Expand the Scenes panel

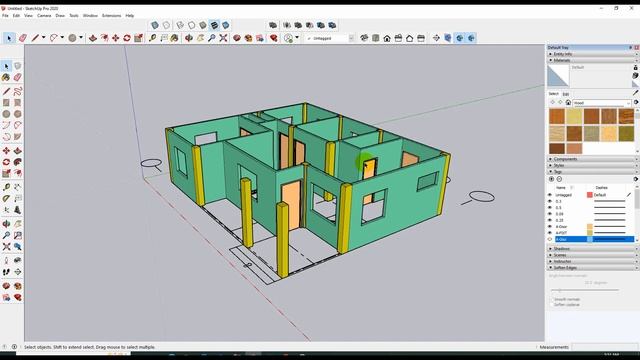point(593,255)
